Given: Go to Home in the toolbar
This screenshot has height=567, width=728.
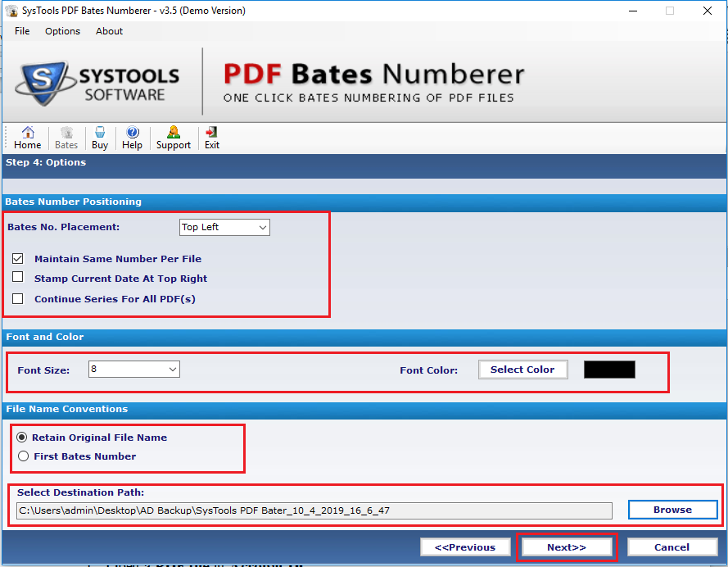Looking at the screenshot, I should (x=27, y=138).
